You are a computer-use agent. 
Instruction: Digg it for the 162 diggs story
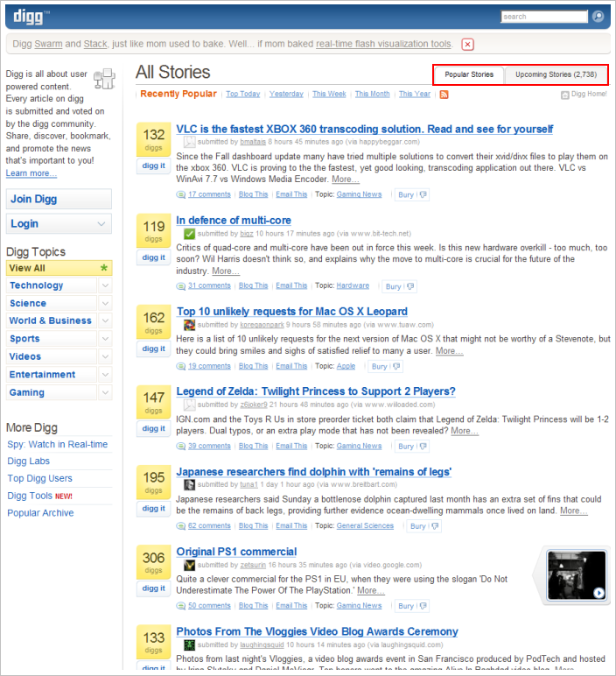(x=154, y=349)
